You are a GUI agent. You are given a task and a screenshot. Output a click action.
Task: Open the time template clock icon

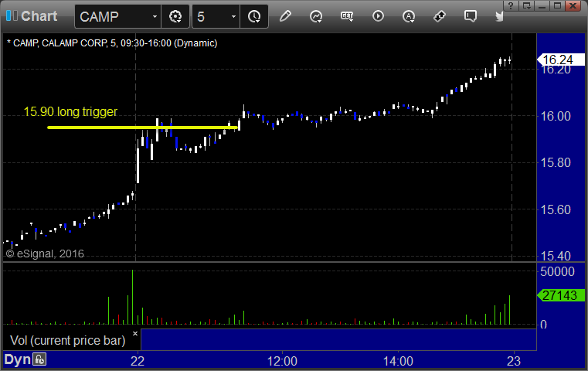pos(254,16)
